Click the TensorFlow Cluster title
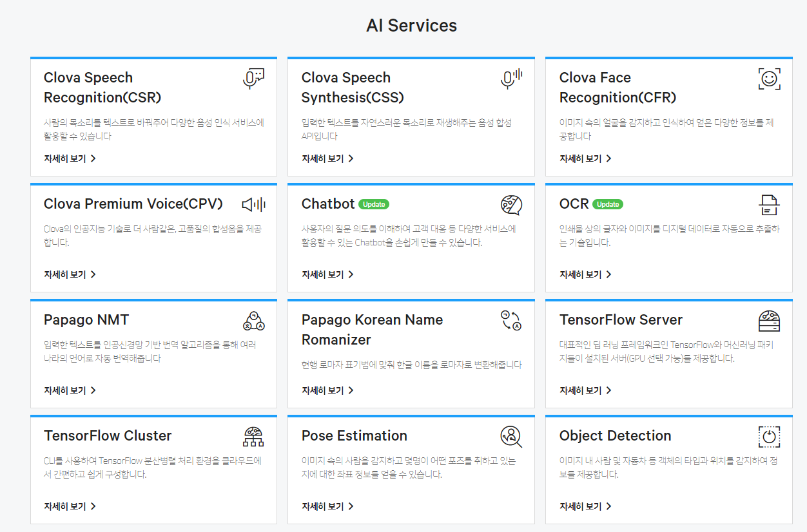 click(x=108, y=436)
